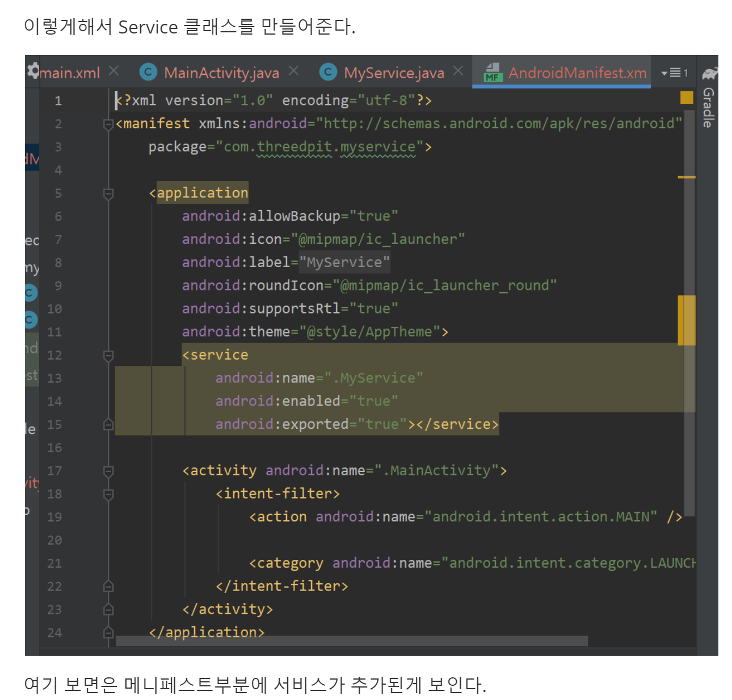The image size is (732, 700).
Task: Open the main.xml tab
Action: click(x=70, y=73)
